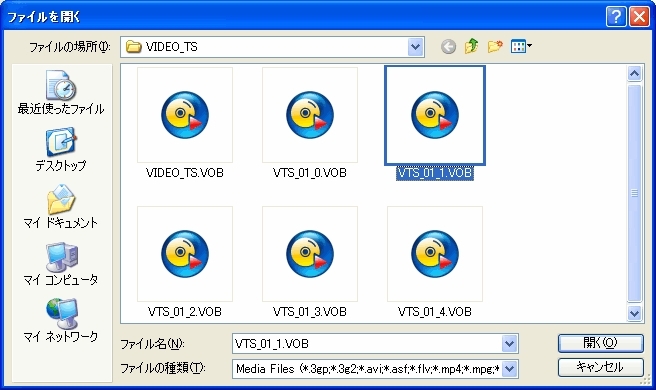
Task: Select the VTS_01_1.VOB file icon
Action: coord(435,115)
